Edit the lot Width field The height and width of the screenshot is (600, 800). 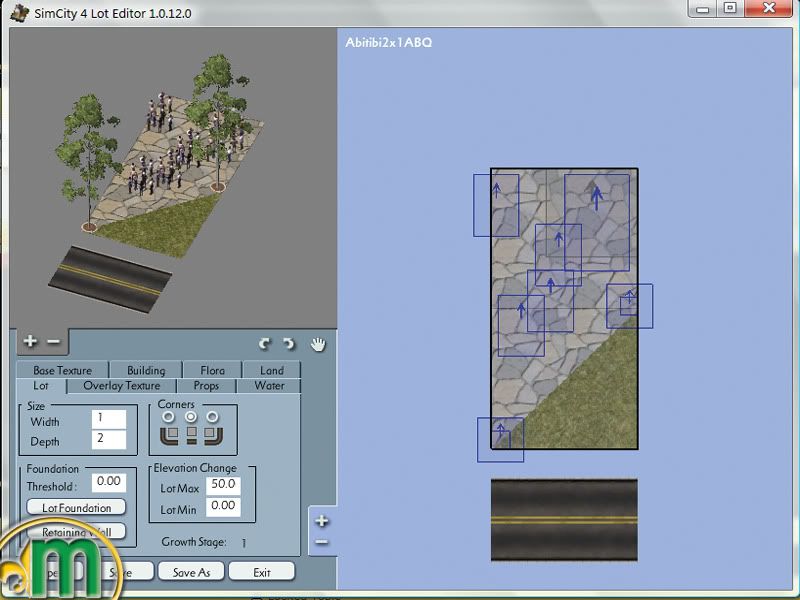coord(109,419)
